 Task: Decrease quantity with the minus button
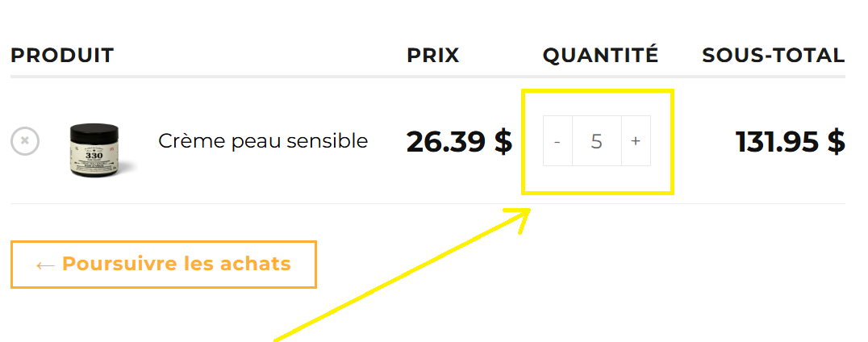tap(557, 141)
